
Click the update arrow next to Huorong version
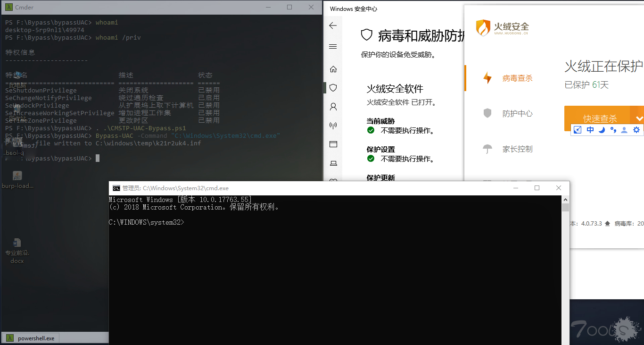[608, 223]
